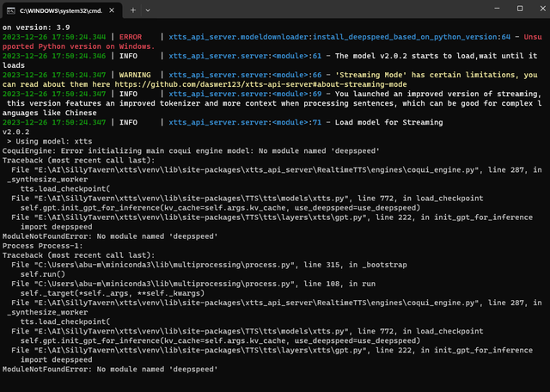Click the WARNING log level text

[x=135, y=75]
